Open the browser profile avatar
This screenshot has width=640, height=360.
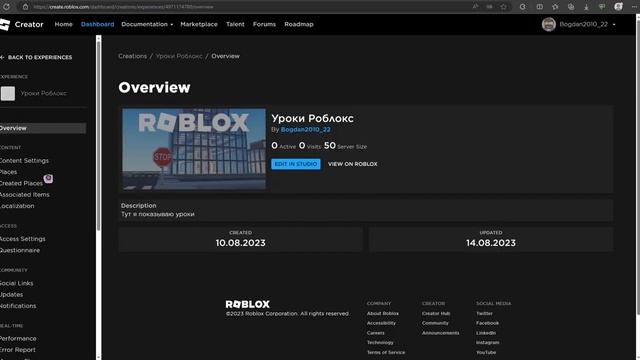(x=618, y=7)
